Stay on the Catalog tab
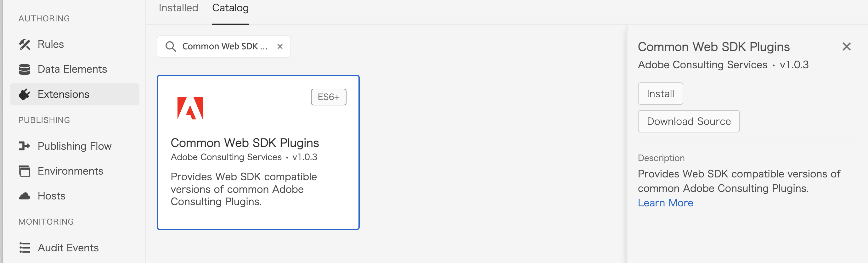Viewport: 868px width, 263px height. (230, 8)
